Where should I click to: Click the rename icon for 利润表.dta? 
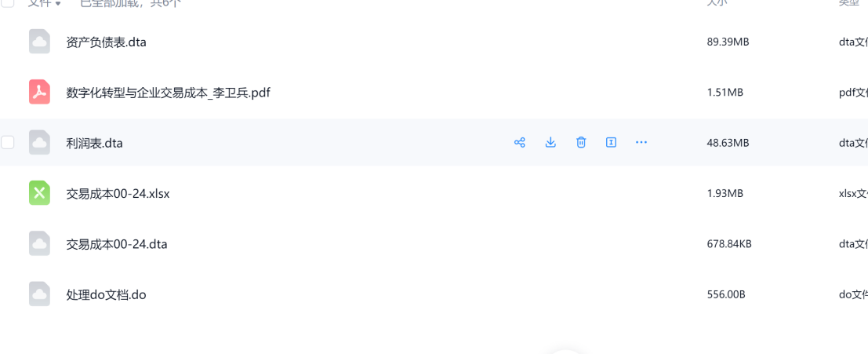tap(612, 142)
